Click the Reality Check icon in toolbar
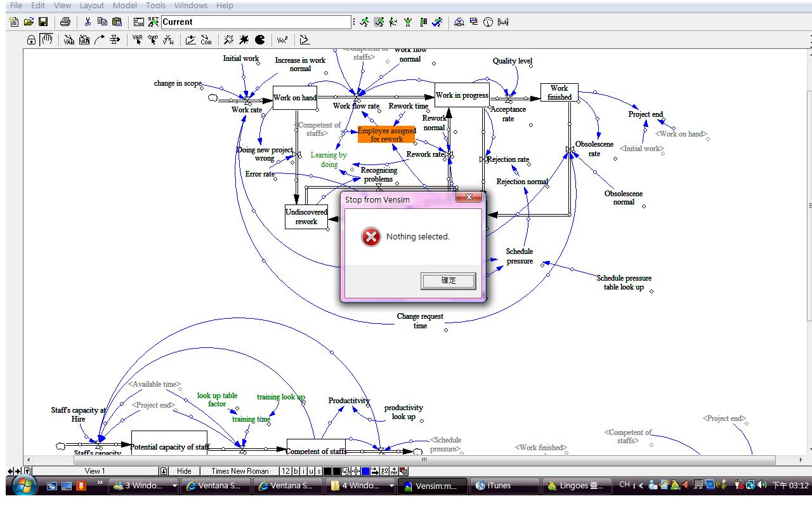The width and height of the screenshot is (812, 508). [437, 22]
